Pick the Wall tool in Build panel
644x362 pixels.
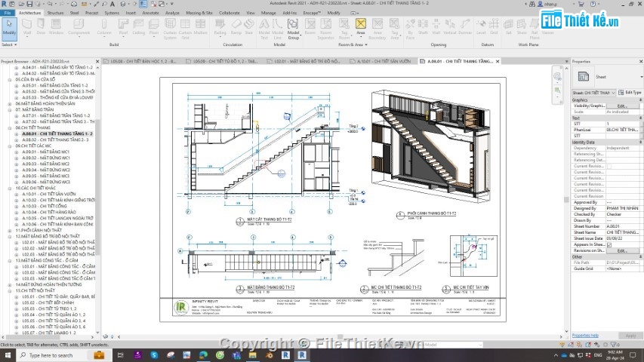click(27, 27)
